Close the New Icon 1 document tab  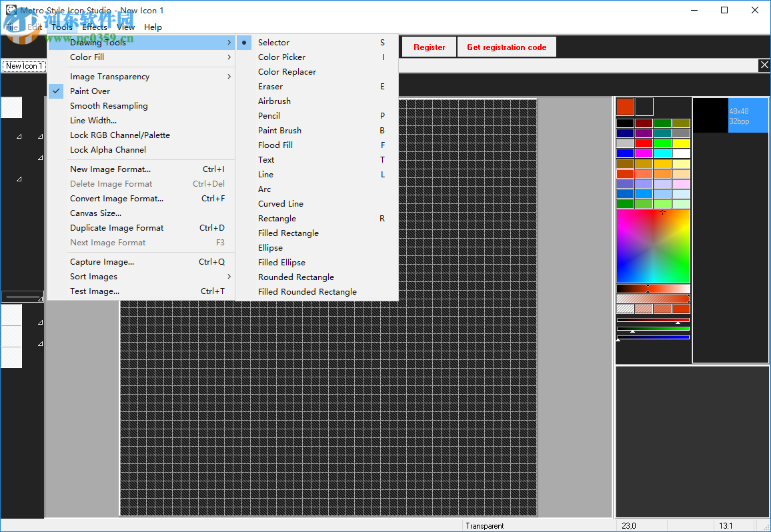pyautogui.click(x=764, y=65)
